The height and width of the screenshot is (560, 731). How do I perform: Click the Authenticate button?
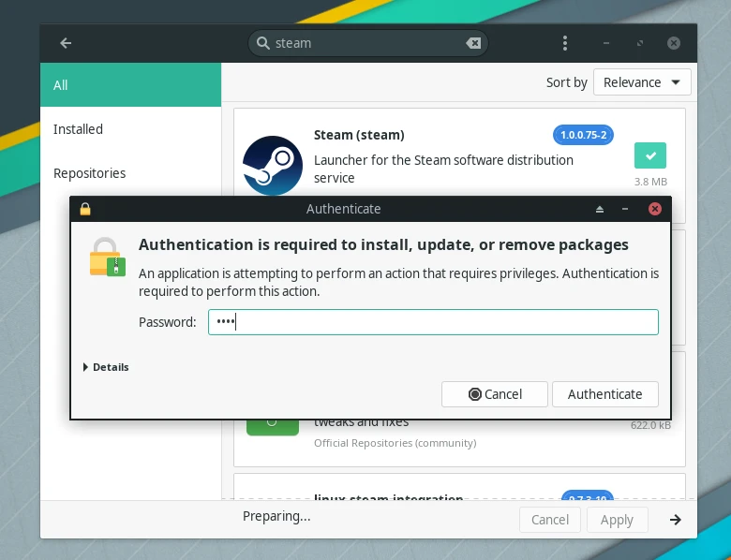click(604, 394)
